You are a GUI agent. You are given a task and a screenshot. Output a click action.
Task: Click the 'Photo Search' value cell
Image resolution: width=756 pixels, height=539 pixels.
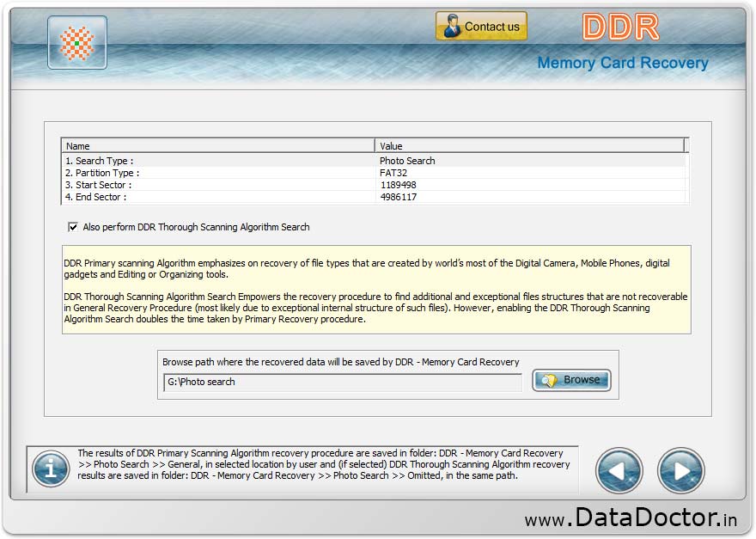coord(407,161)
